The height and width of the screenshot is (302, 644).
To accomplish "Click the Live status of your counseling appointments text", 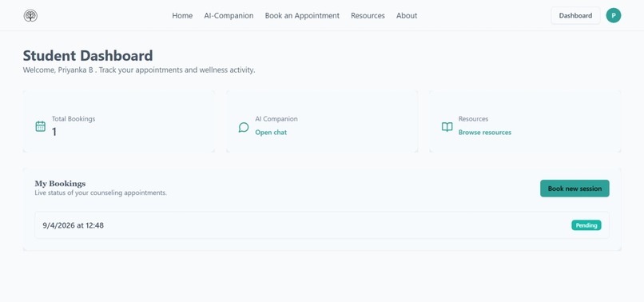I will tap(101, 193).
